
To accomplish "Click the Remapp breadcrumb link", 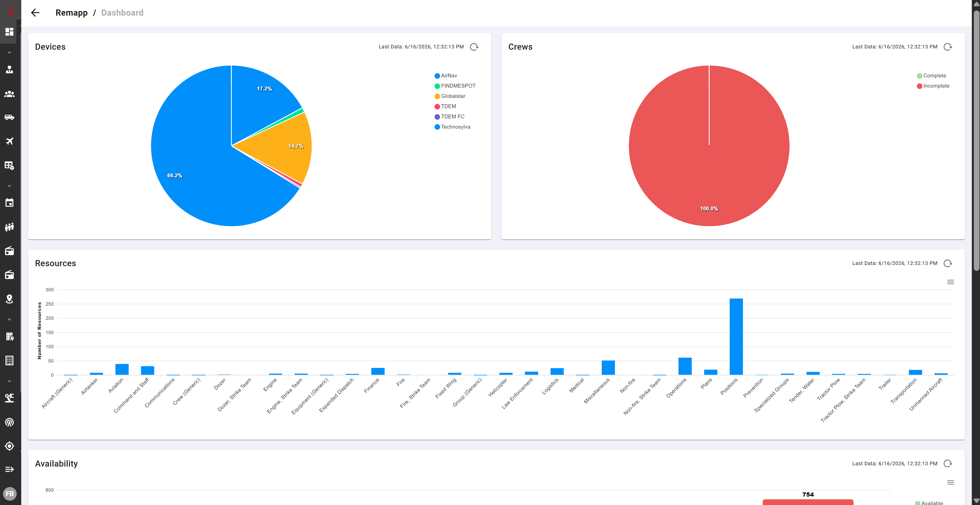I will (x=72, y=13).
